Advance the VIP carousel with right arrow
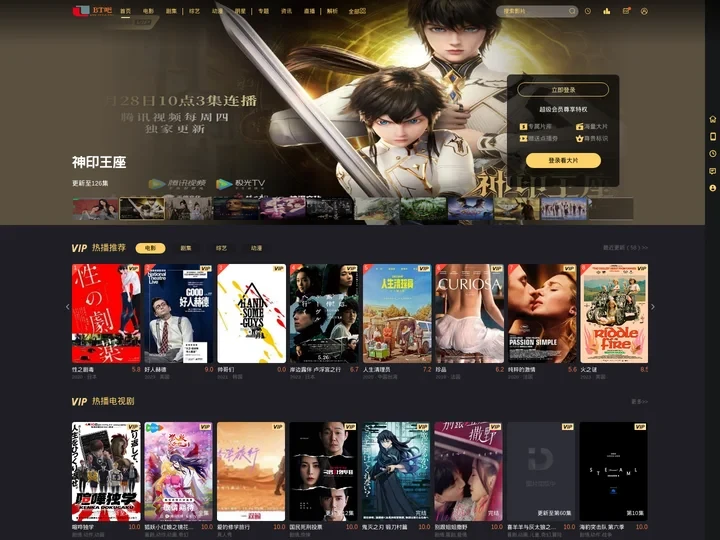Screen dimensions: 720x540 [653, 307]
